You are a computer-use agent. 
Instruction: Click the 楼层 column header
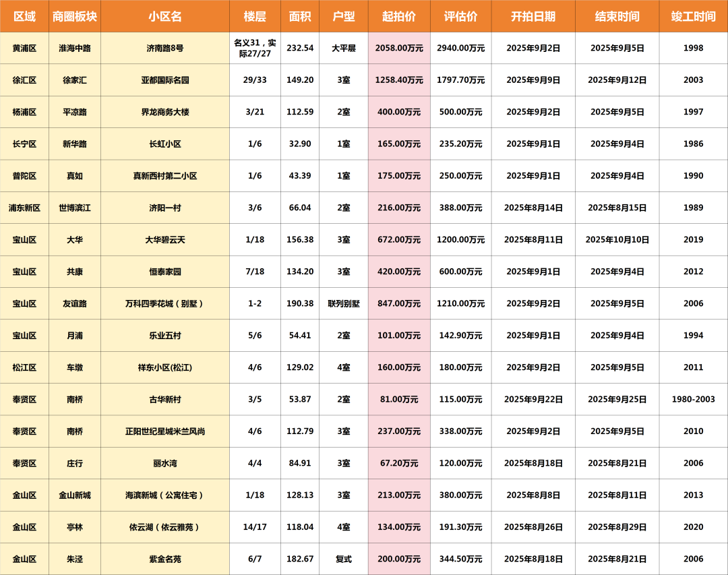[255, 16]
